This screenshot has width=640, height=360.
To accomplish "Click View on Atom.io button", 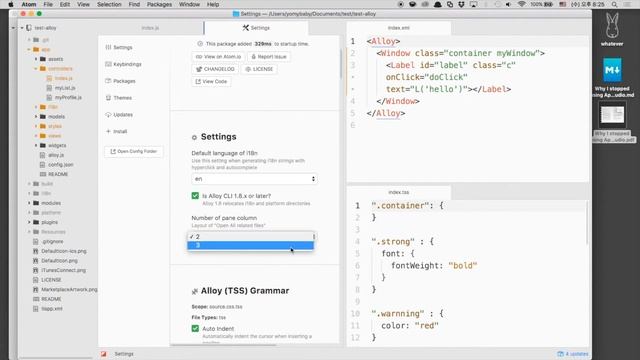I will tap(218, 57).
